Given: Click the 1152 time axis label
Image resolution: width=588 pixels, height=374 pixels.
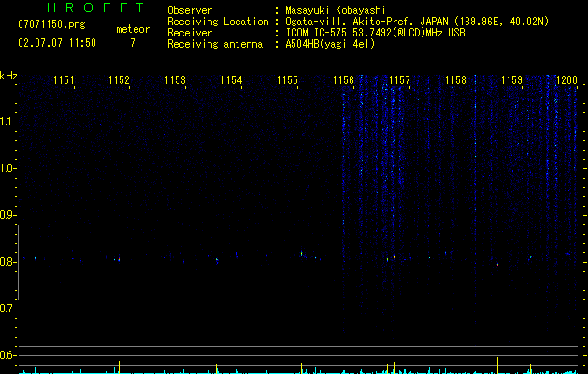Looking at the screenshot, I should (x=119, y=80).
